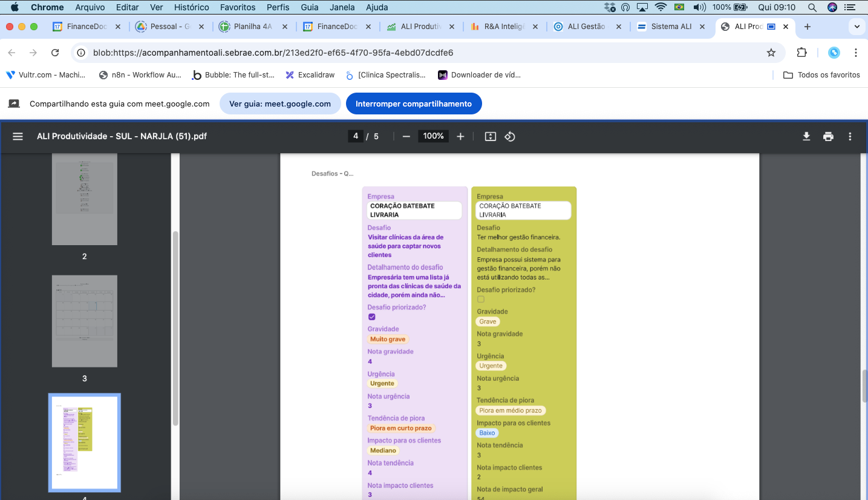Open the battery status menu
Viewport: 868px width, 500px height.
point(730,7)
